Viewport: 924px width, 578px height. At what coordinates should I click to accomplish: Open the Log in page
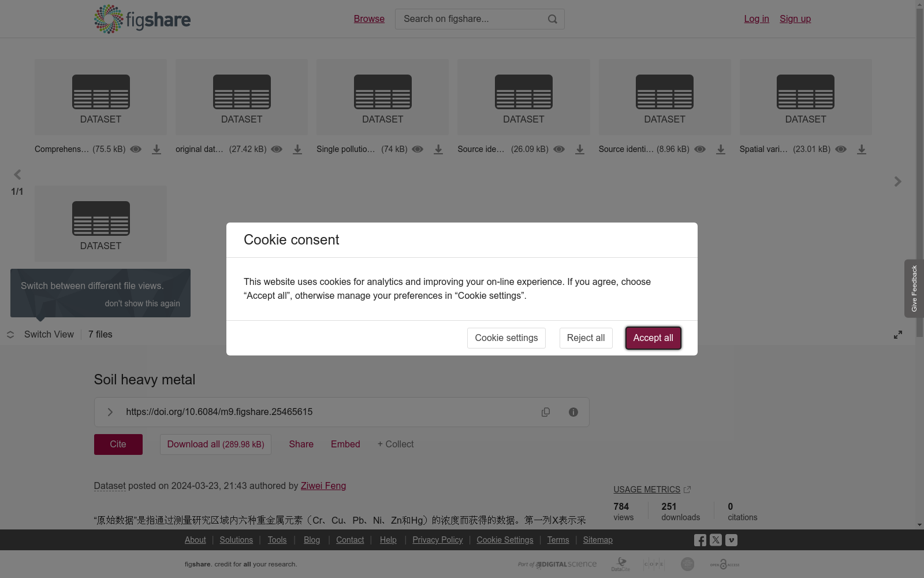click(757, 19)
